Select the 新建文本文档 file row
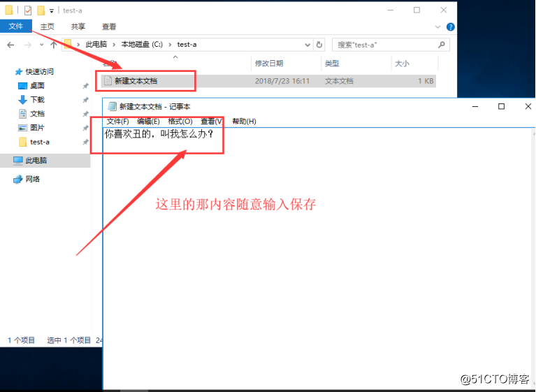This screenshot has width=536, height=392. pos(268,81)
